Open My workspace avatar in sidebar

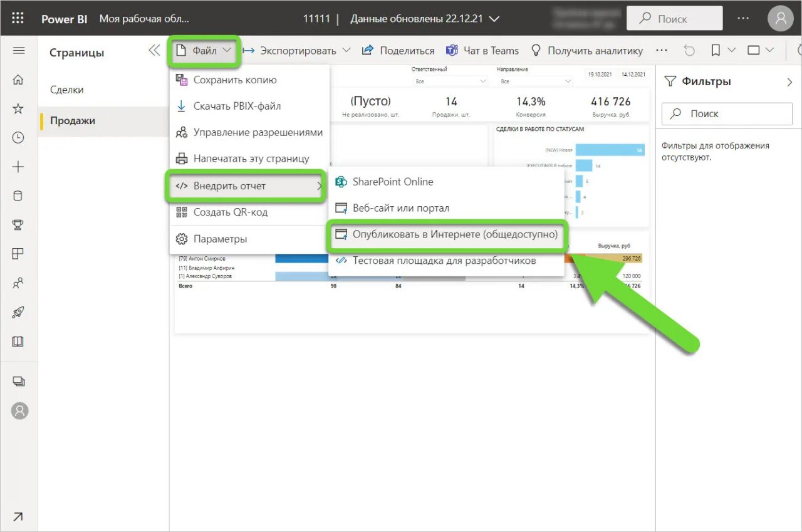[x=20, y=411]
